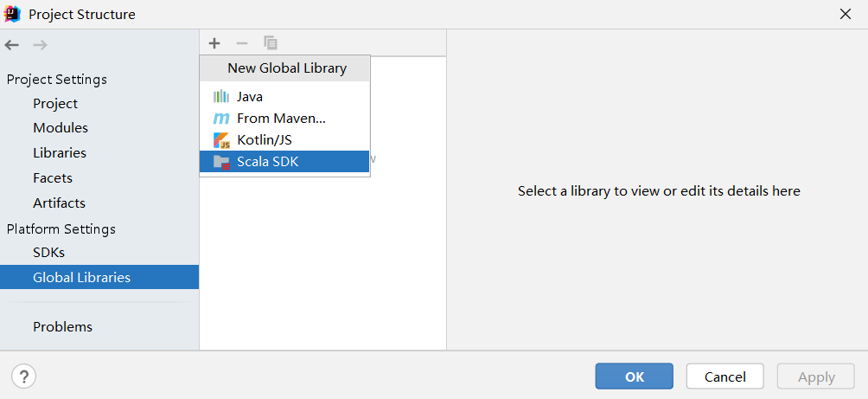Open help via question mark icon
Viewport: 868px width, 399px height.
tap(24, 376)
